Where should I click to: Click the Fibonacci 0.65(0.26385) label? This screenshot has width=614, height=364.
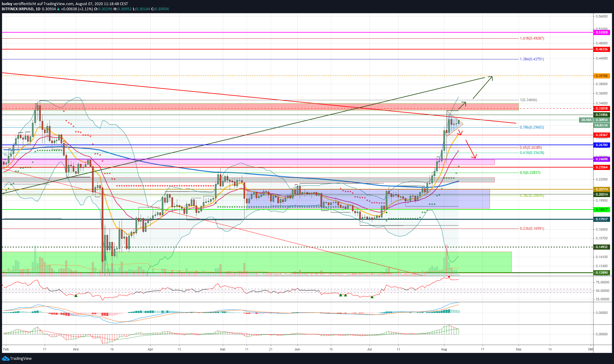[531, 148]
